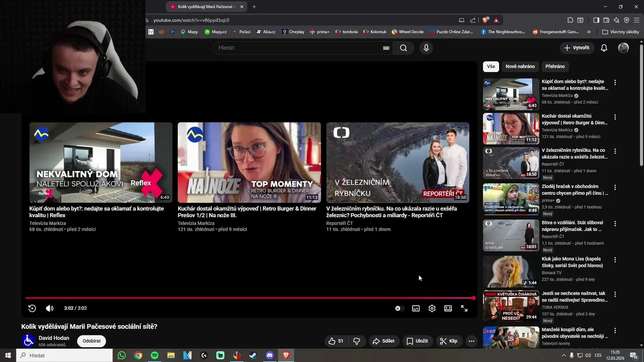Click the Vytvořit create button
The image size is (644, 362).
(577, 48)
